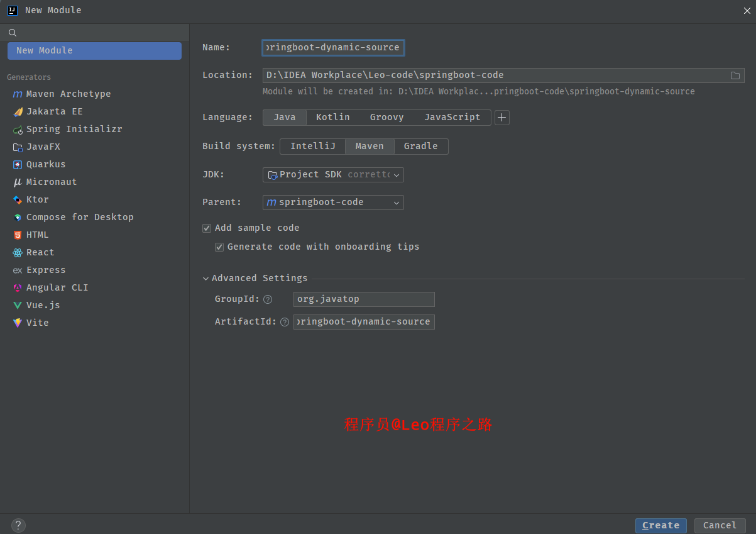Browse for location using folder icon

pyautogui.click(x=735, y=75)
